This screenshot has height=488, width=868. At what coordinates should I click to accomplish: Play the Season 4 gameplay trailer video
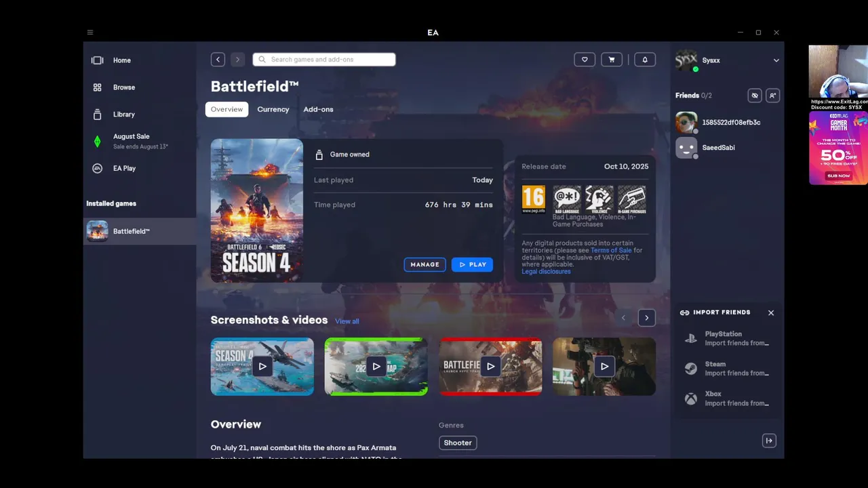[x=262, y=367]
